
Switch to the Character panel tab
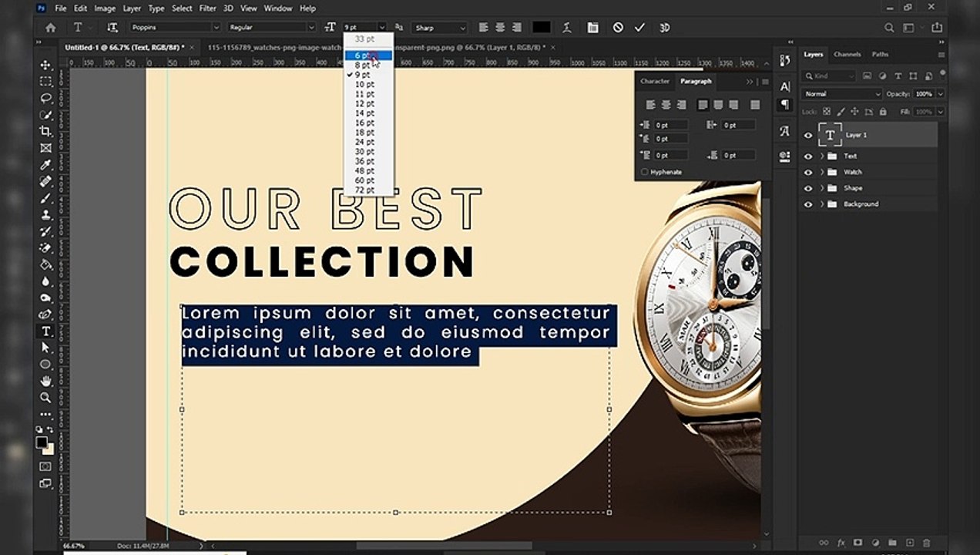click(655, 81)
